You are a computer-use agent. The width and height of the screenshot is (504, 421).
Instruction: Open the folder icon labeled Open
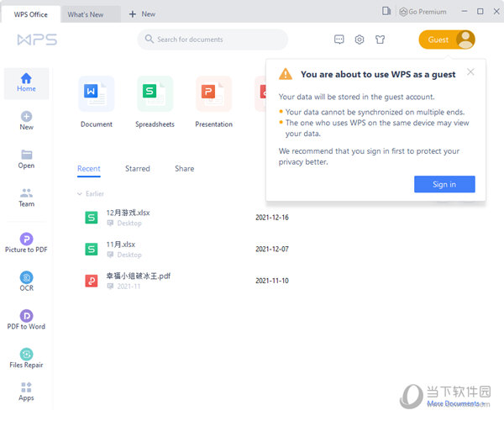[26, 155]
